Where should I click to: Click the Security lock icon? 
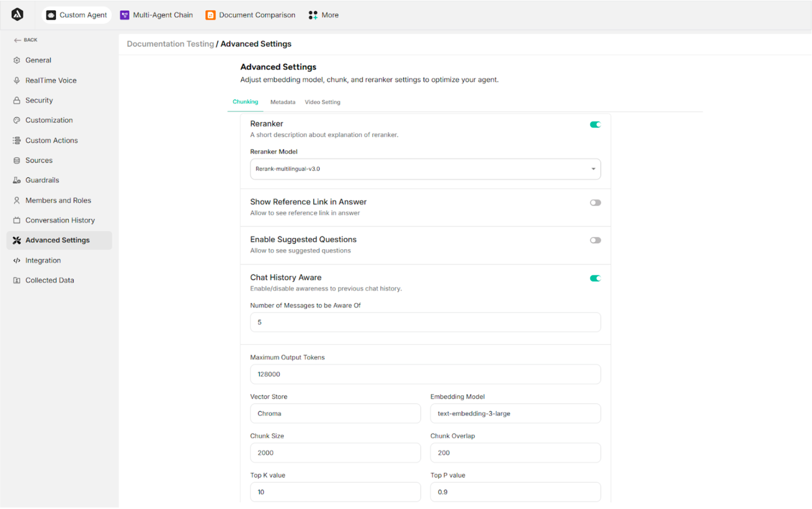[x=17, y=100]
